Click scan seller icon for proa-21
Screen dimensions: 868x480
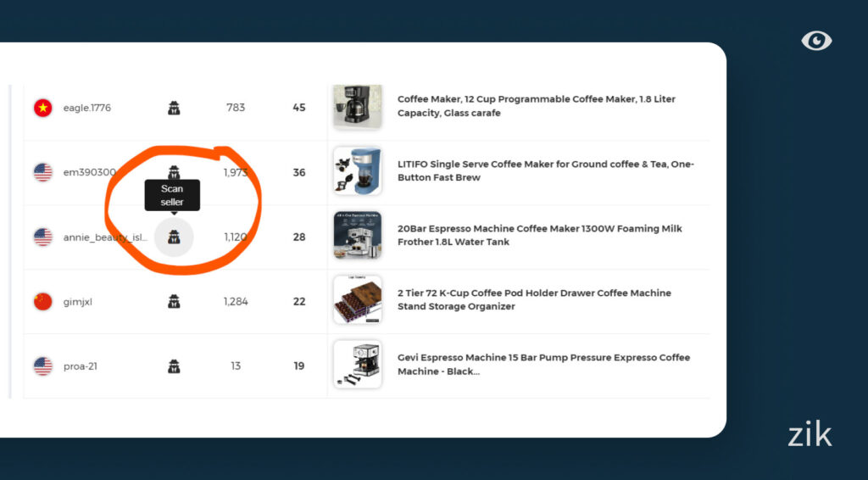(174, 366)
